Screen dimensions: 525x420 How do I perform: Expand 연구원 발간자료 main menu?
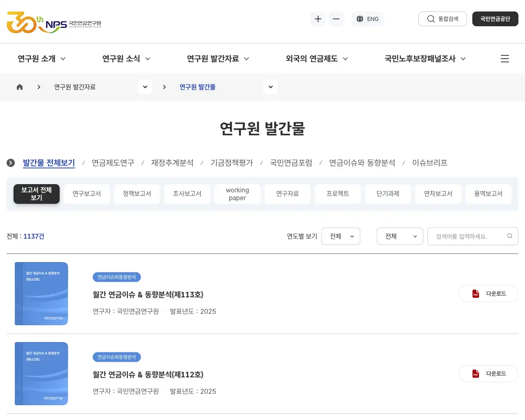point(218,59)
